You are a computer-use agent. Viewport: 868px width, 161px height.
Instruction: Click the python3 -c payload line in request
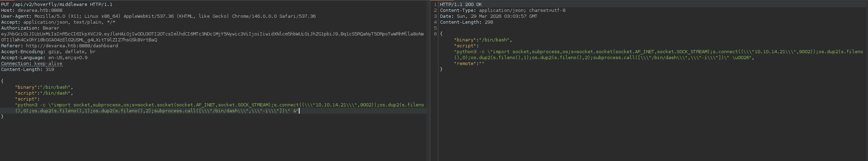(x=220, y=105)
